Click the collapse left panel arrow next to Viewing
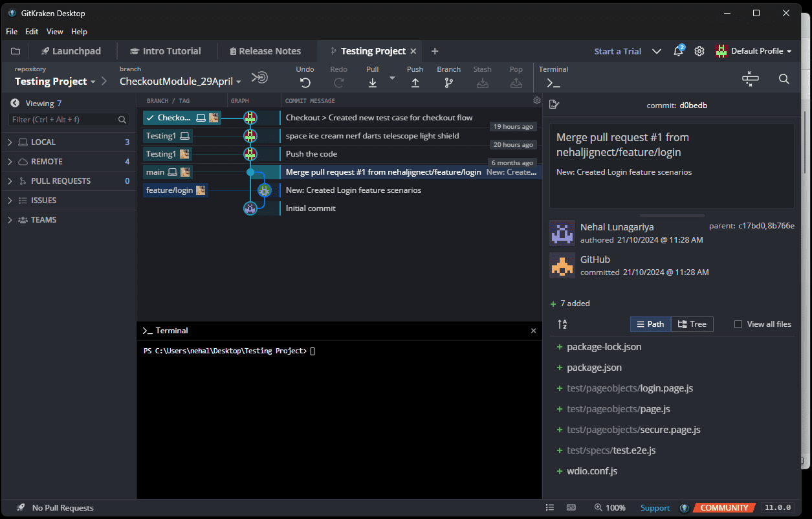The width and height of the screenshot is (812, 519). [x=15, y=103]
